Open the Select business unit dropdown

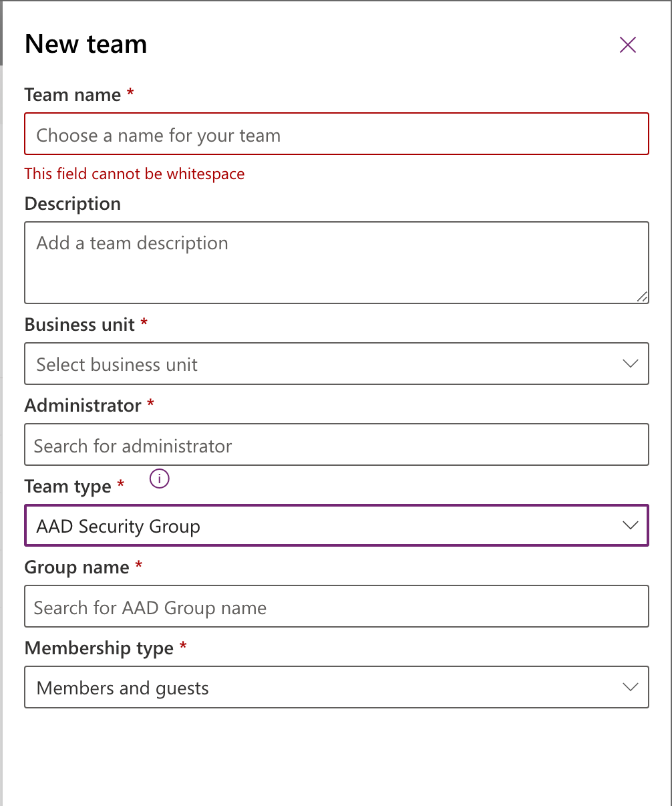(x=337, y=364)
